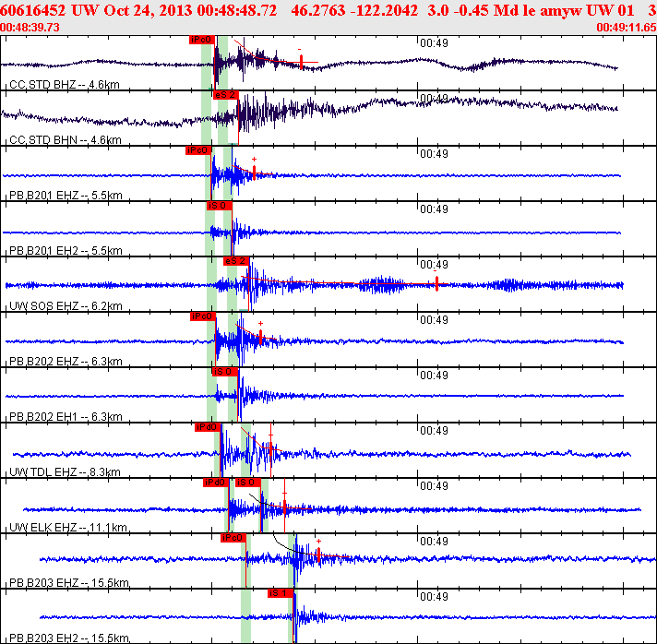Select the CC.STD BHZ -- 4.6km channel label
657x644 pixels.
point(65,85)
